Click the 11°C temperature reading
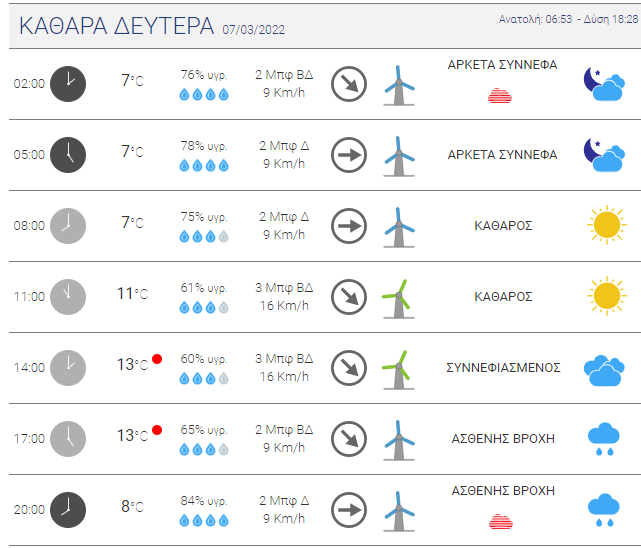 pos(132,294)
